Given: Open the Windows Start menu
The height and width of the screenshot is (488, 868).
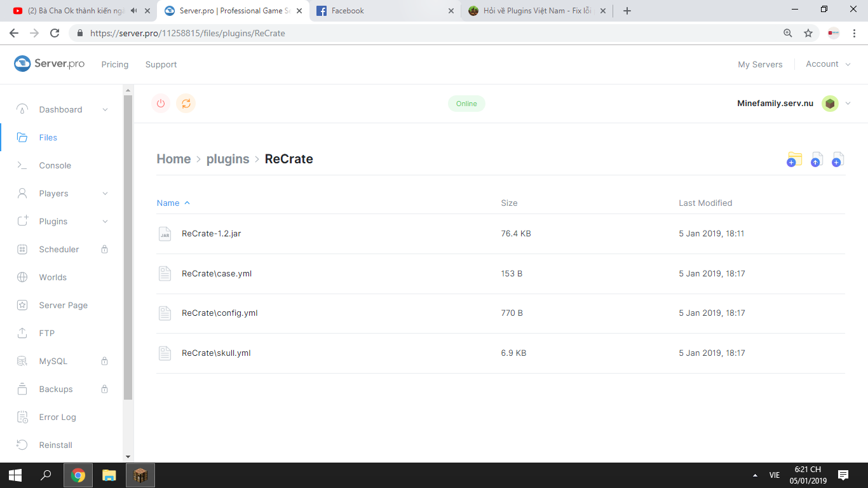Looking at the screenshot, I should [x=15, y=475].
